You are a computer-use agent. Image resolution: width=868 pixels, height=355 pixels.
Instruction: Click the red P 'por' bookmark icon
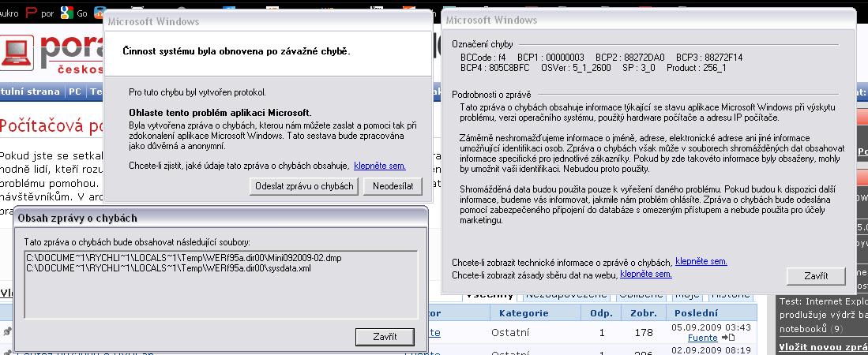click(32, 12)
